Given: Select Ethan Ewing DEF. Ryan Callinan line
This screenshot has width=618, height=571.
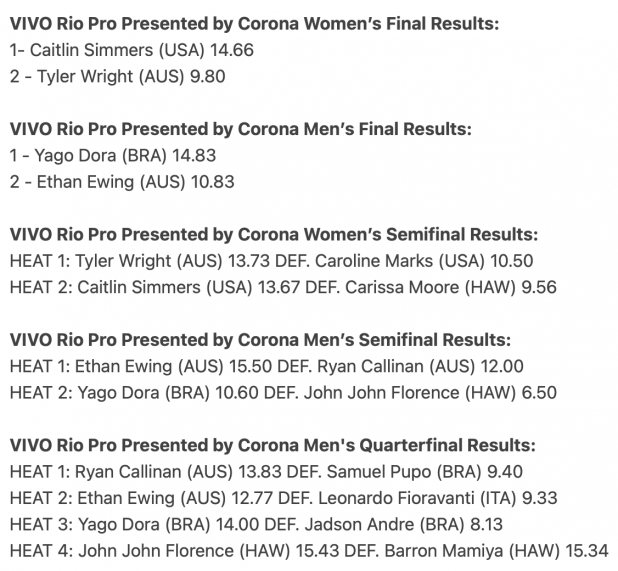Looking at the screenshot, I should click(266, 366).
